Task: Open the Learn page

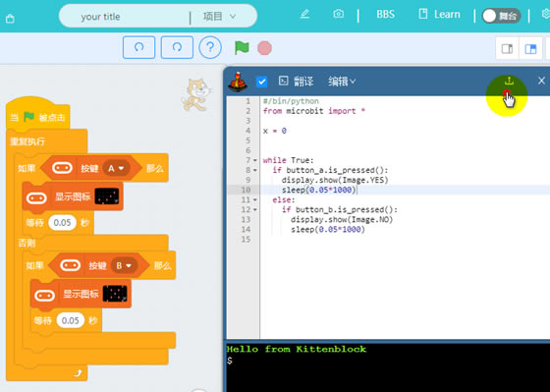Action: (439, 15)
